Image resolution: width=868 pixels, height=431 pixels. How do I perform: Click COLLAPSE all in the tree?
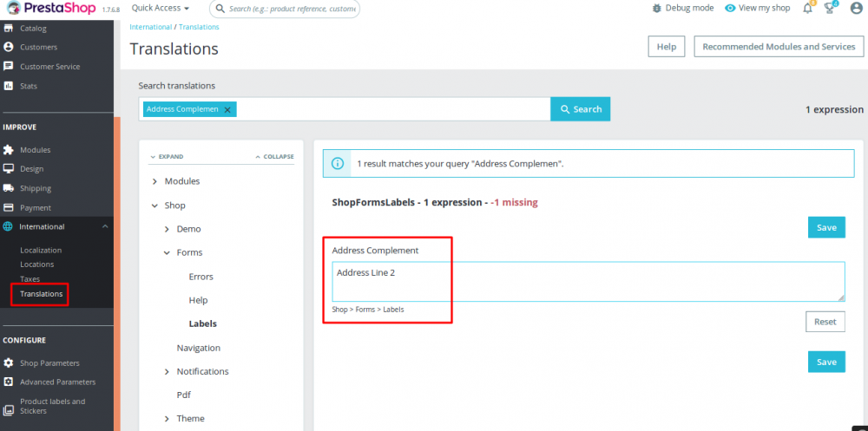coord(274,157)
